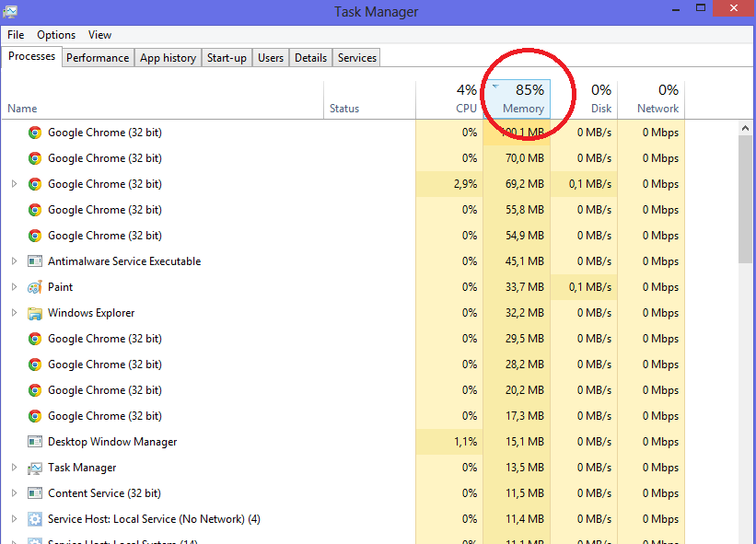This screenshot has height=544, width=756.
Task: Expand Service Host: Local Service (No Network)
Action: (x=14, y=519)
